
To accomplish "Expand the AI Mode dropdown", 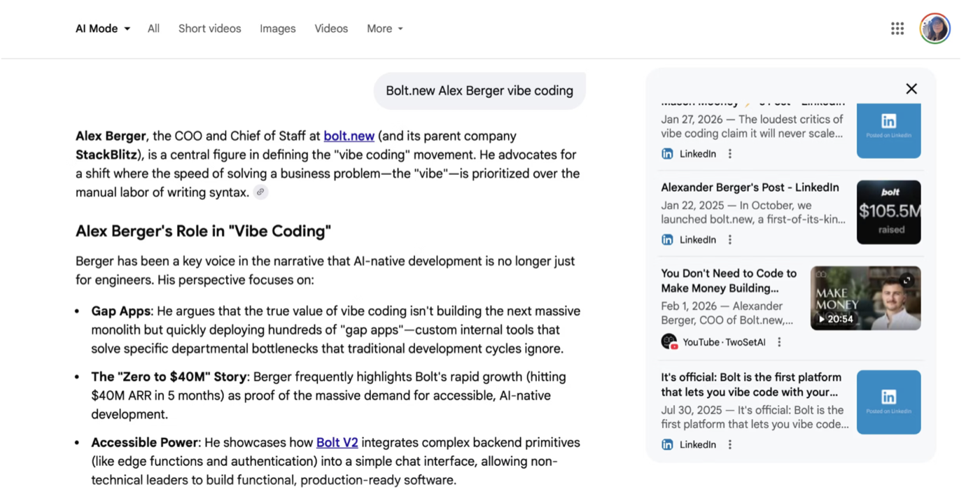I will pyautogui.click(x=103, y=29).
